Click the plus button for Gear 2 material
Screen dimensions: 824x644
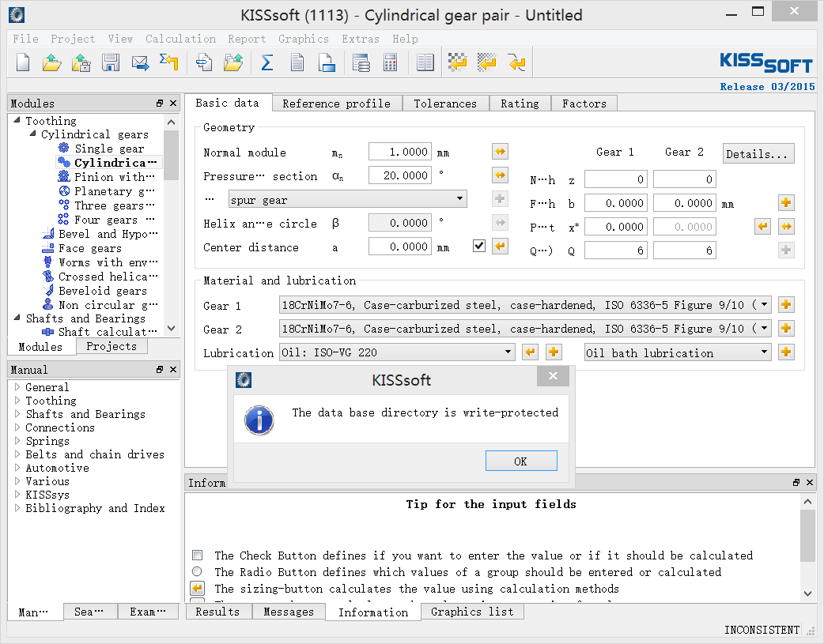coord(786,328)
